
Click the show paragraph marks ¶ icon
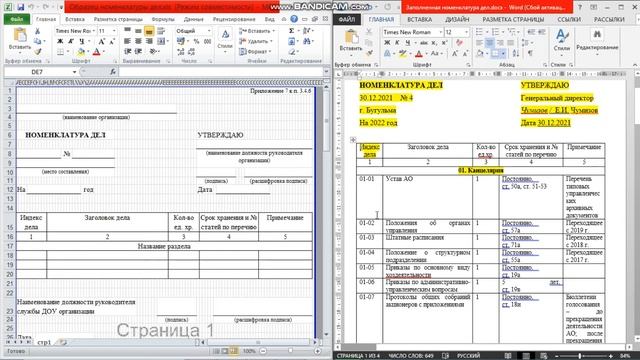click(x=530, y=53)
